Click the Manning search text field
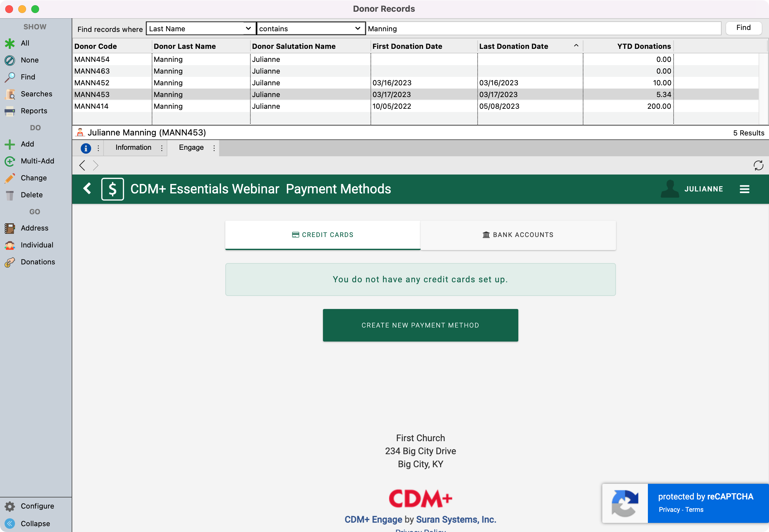The image size is (769, 532). tap(543, 29)
